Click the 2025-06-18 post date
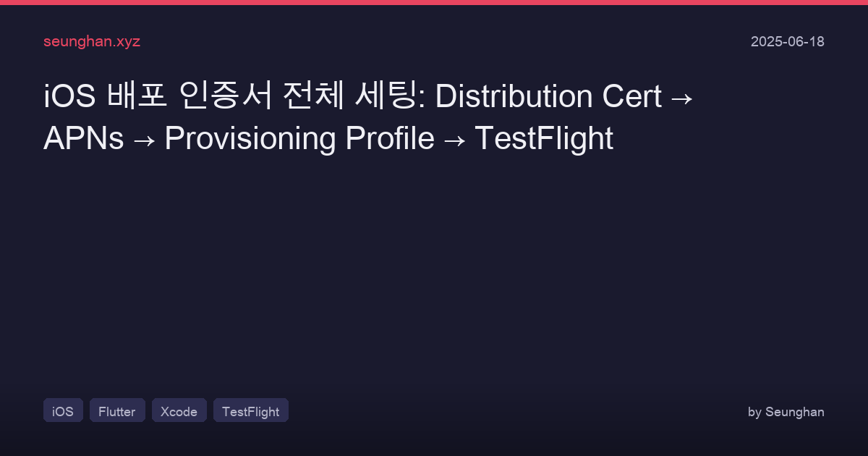 click(x=787, y=41)
